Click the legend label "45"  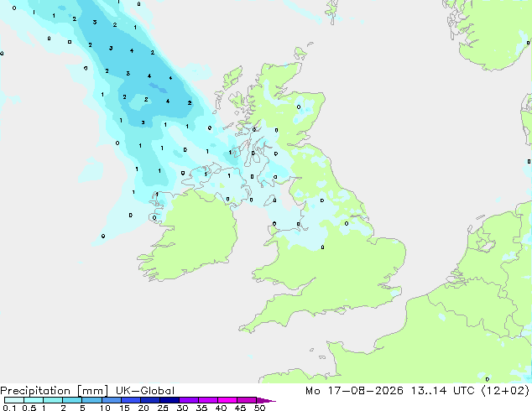[240, 408]
